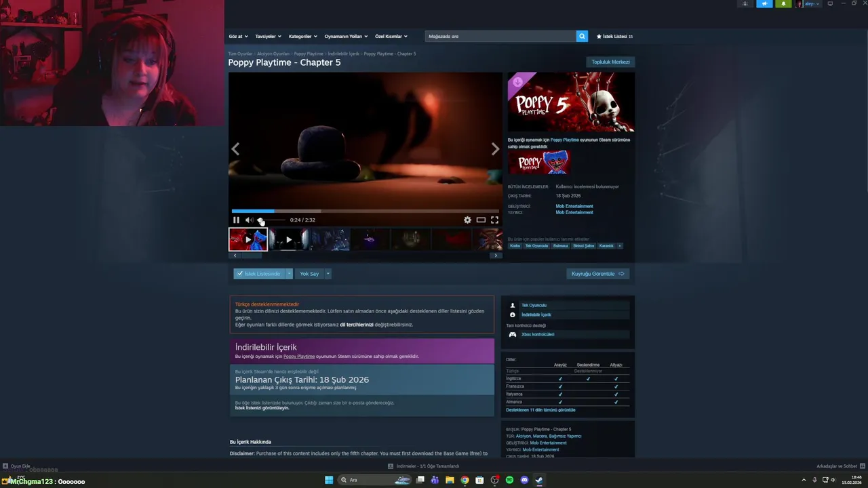Open Göz at menu
The height and width of the screenshot is (488, 868).
click(x=238, y=36)
